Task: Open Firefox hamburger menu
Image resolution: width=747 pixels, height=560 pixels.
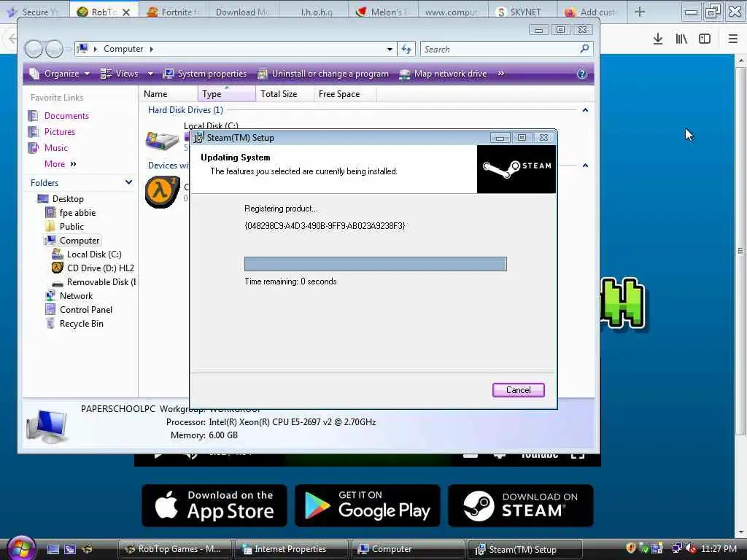Action: (x=733, y=39)
